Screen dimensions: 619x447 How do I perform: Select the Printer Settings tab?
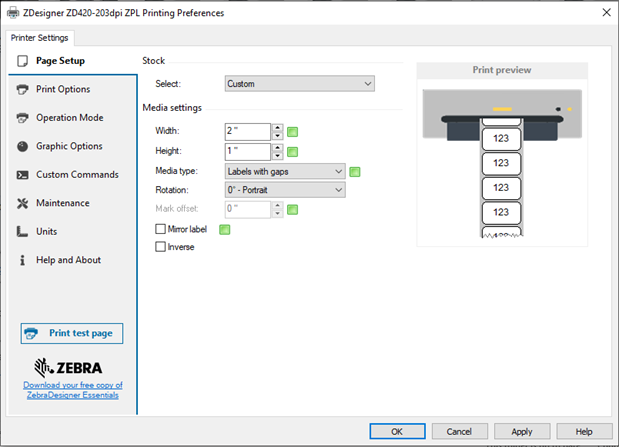39,38
